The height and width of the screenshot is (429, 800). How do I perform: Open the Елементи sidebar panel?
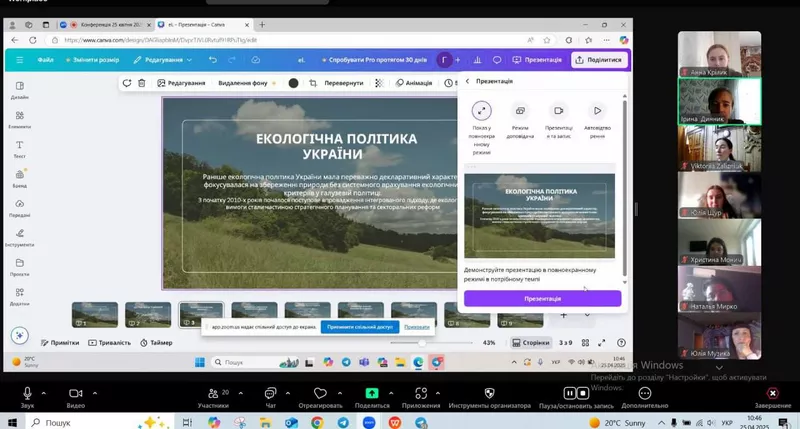(x=19, y=119)
